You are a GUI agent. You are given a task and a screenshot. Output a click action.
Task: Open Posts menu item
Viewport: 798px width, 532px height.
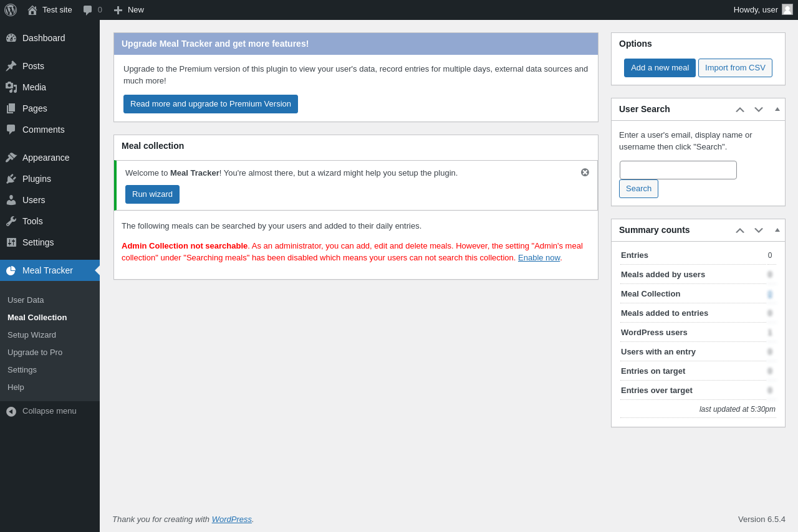[x=50, y=66]
